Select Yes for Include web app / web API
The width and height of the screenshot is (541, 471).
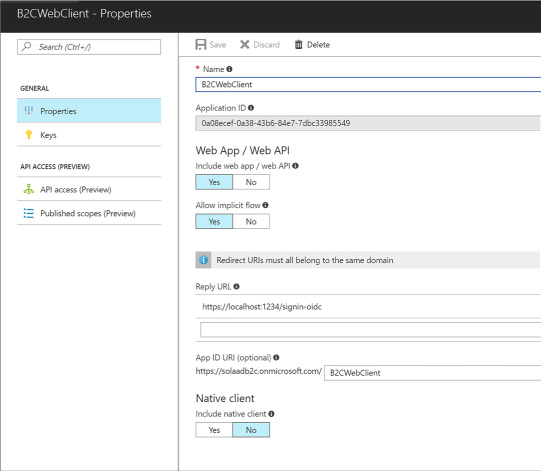[x=214, y=182]
